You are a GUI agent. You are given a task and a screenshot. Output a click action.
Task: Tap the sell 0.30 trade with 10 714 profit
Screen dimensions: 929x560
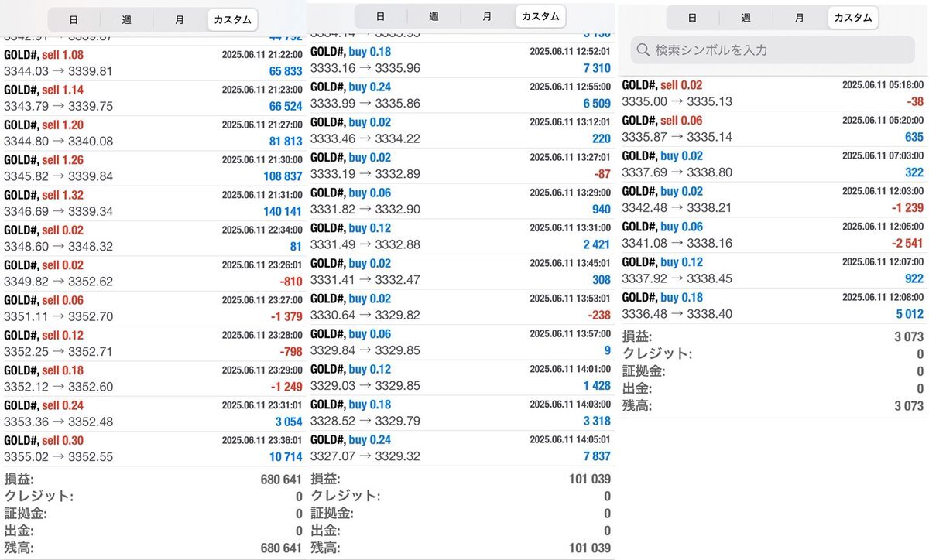click(x=153, y=449)
